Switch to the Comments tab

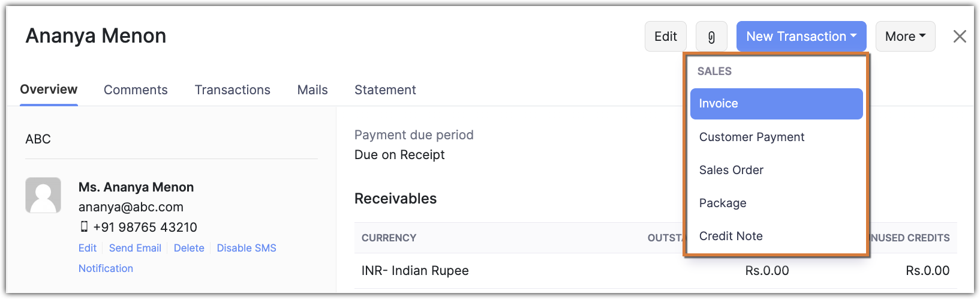(x=136, y=90)
